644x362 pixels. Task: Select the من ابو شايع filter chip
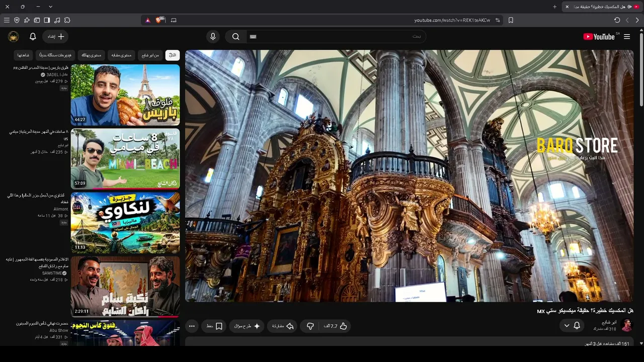(x=149, y=55)
